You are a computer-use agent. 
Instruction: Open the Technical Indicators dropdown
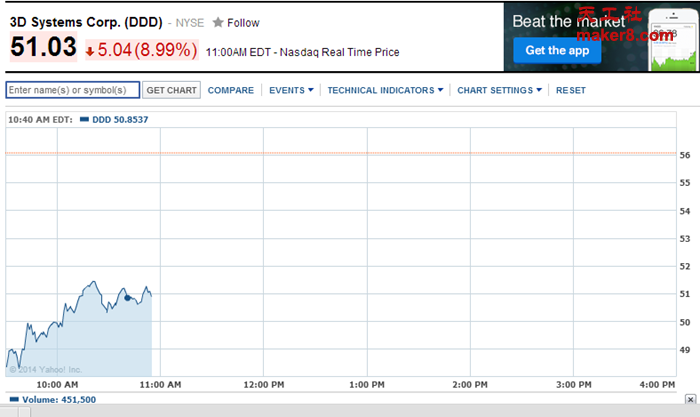[385, 90]
